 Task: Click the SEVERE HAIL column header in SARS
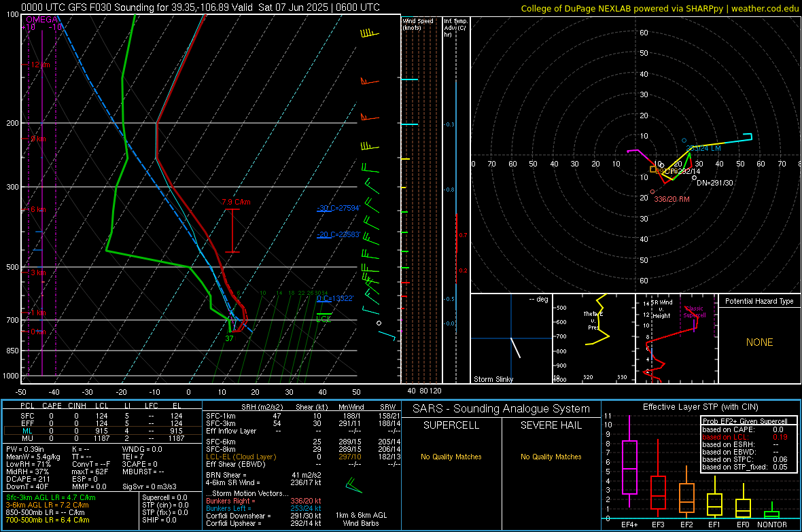pos(551,425)
